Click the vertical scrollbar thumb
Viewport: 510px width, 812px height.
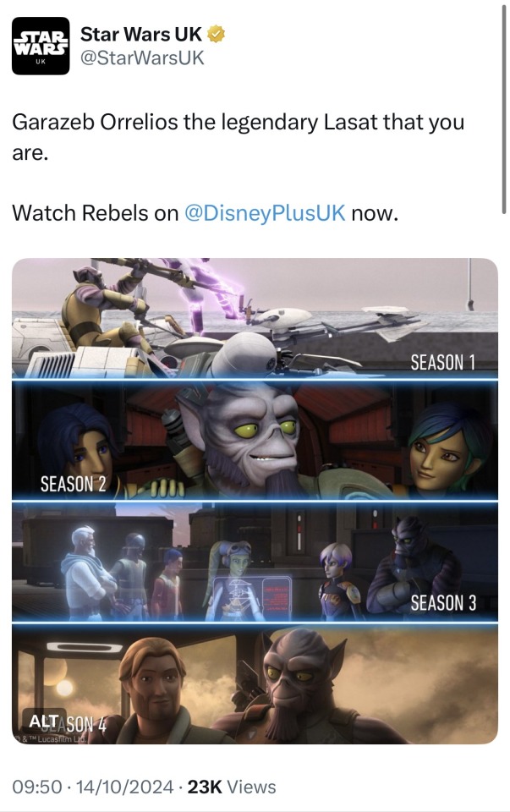[504, 109]
